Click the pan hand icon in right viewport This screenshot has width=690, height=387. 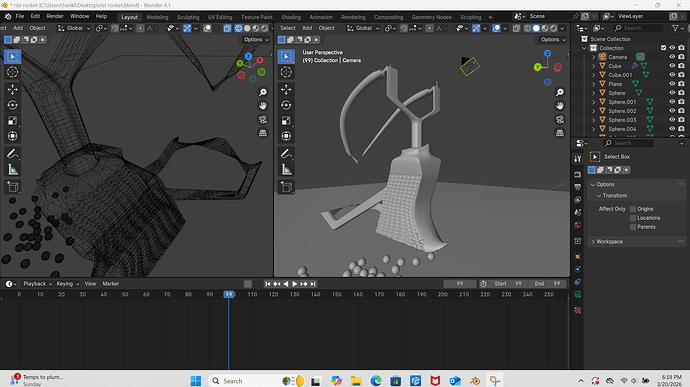[x=560, y=106]
